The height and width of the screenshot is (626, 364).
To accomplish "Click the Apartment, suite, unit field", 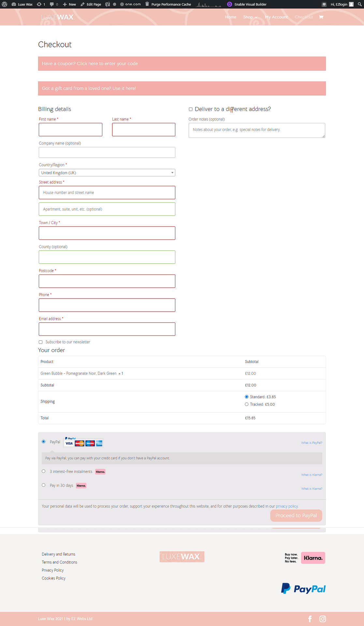I will (x=107, y=209).
